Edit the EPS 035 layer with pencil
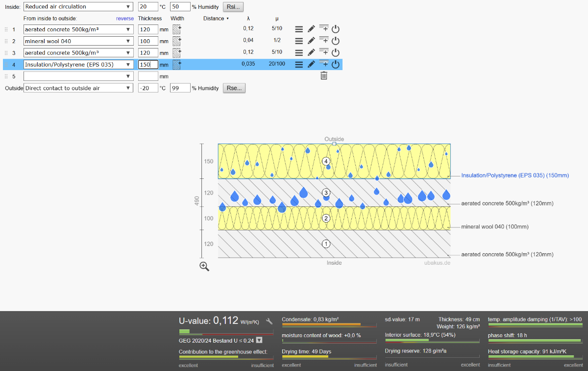Viewport: 588px width, 371px height. point(311,64)
